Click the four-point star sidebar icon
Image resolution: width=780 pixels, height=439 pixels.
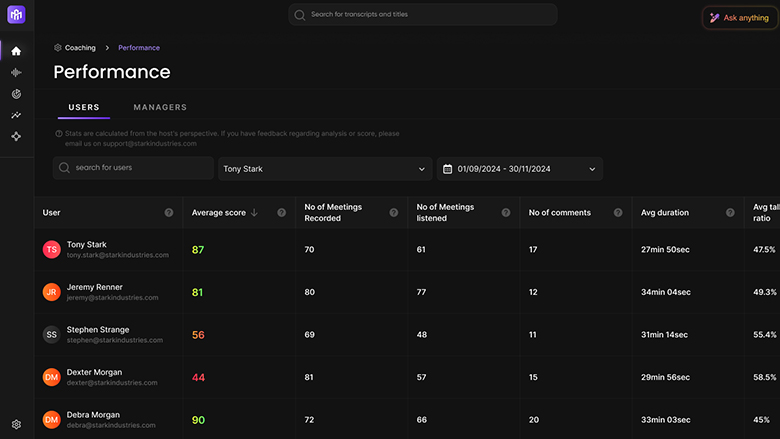[x=16, y=136]
